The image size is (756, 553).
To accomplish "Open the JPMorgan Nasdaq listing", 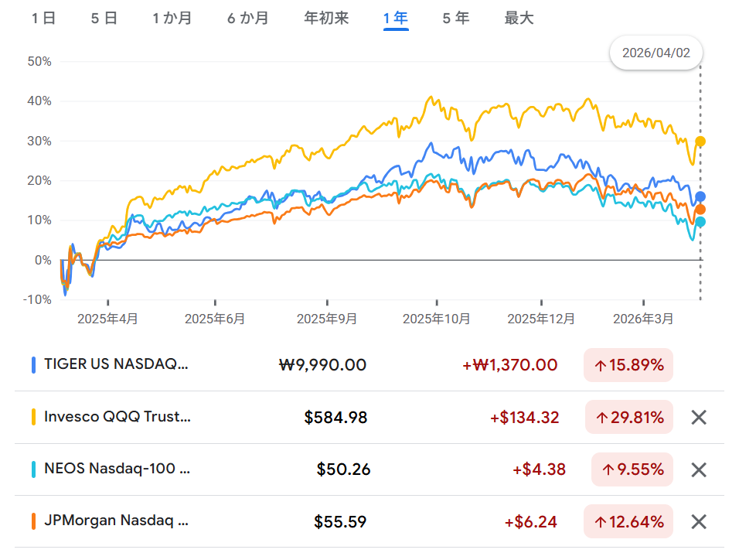I will [117, 521].
